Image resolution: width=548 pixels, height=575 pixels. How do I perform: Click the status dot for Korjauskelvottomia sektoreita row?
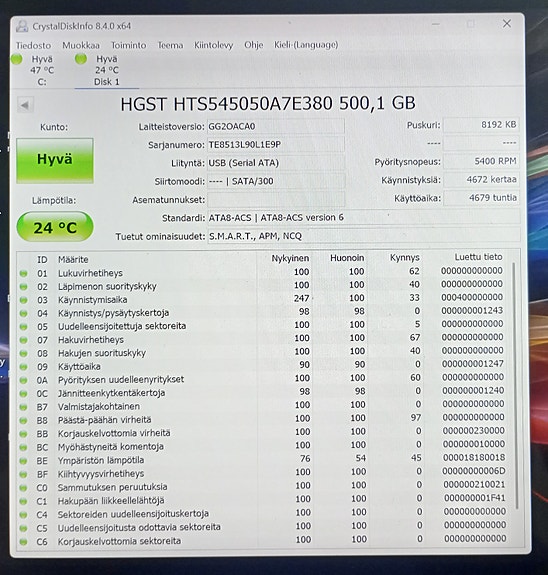[23, 541]
